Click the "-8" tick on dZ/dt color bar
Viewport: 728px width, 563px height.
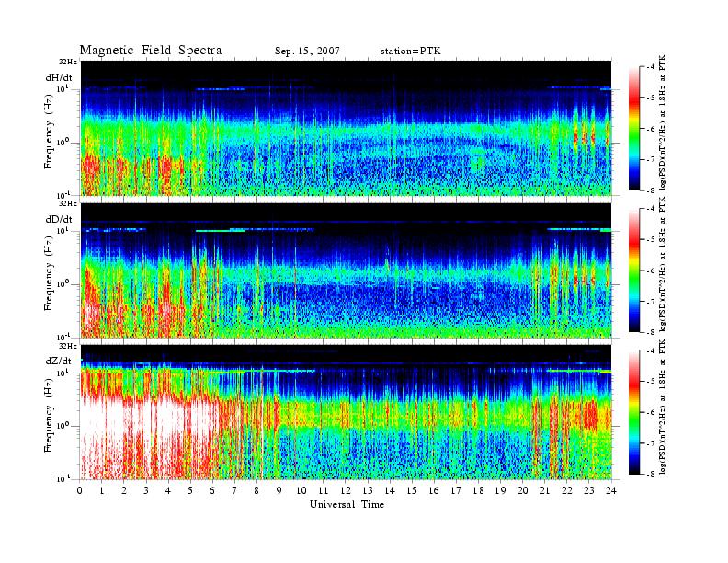(651, 474)
